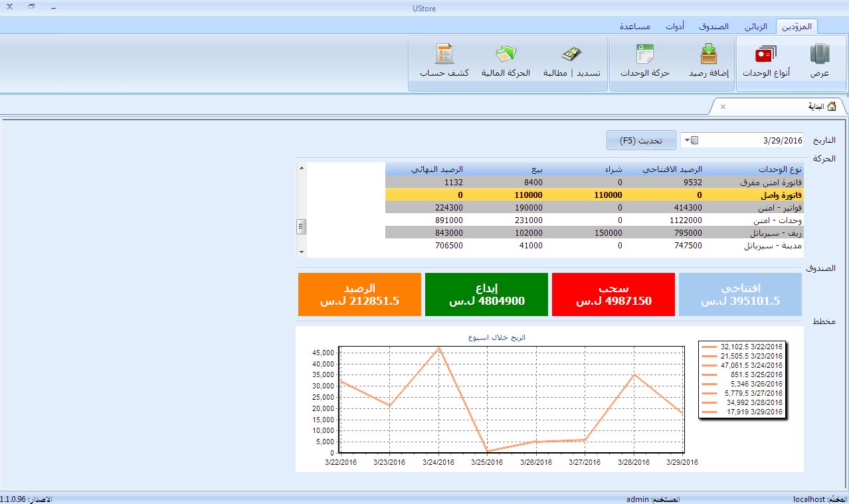
Task: Click legend entry 32,102.5 3/22/2016
Action: tap(743, 347)
